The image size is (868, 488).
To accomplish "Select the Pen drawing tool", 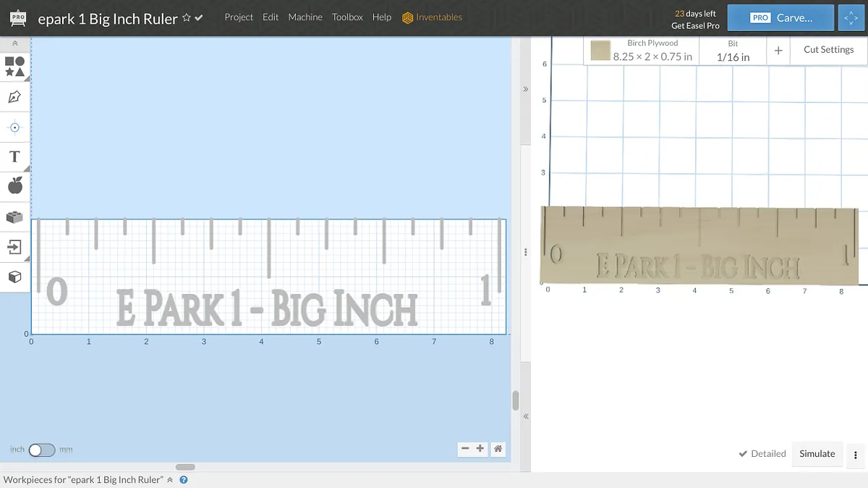I will click(14, 97).
